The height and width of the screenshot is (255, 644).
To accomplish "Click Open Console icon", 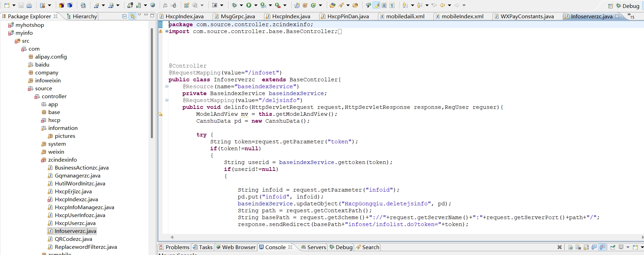I will point(635,247).
